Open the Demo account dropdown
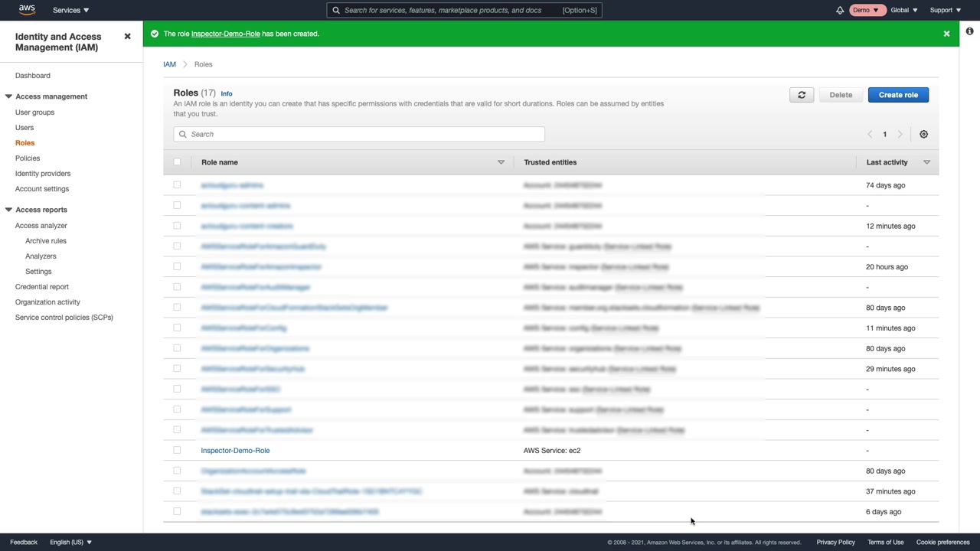Image resolution: width=980 pixels, height=551 pixels. [866, 10]
